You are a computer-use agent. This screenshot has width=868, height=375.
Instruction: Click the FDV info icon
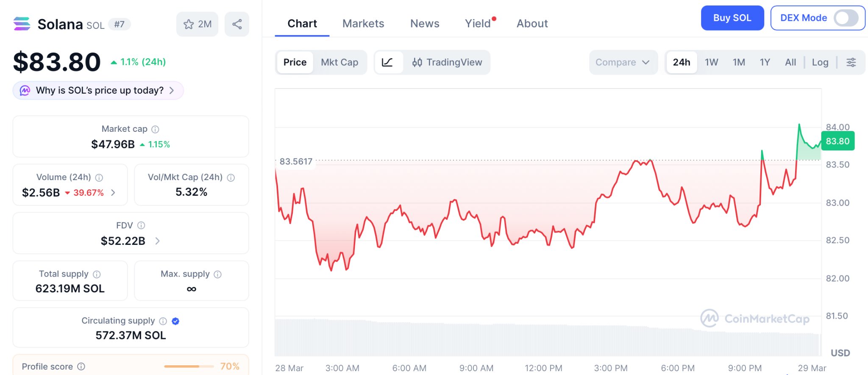click(141, 225)
